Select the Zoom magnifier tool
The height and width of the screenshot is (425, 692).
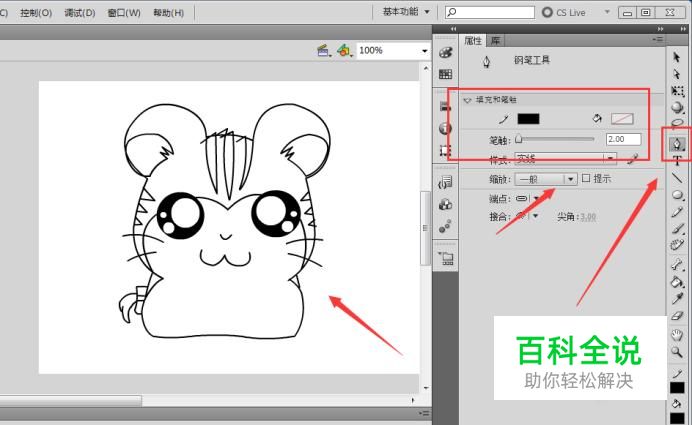677,352
